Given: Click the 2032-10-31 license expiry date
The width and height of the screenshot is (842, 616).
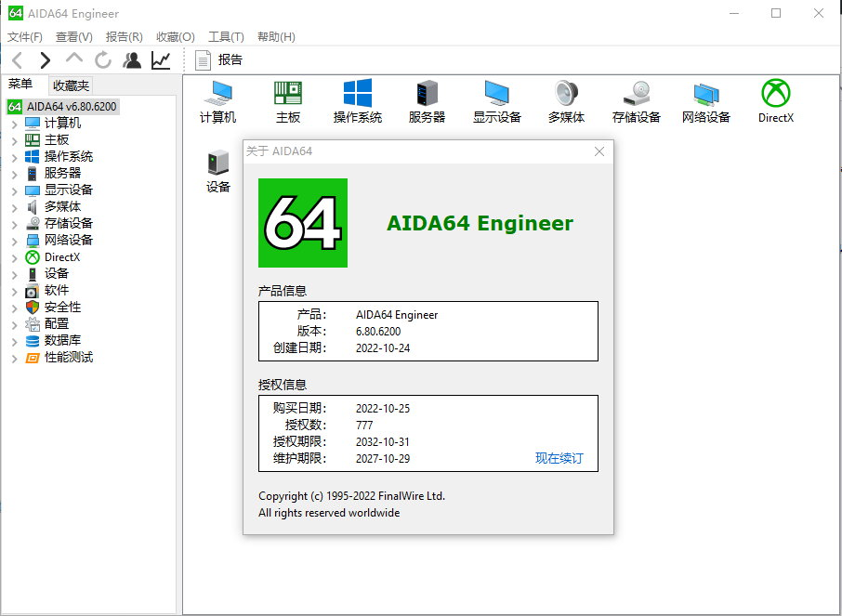Looking at the screenshot, I should (382, 442).
